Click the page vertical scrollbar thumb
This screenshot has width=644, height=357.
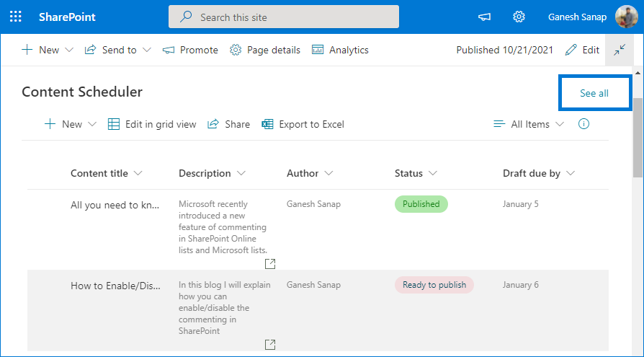(x=638, y=137)
